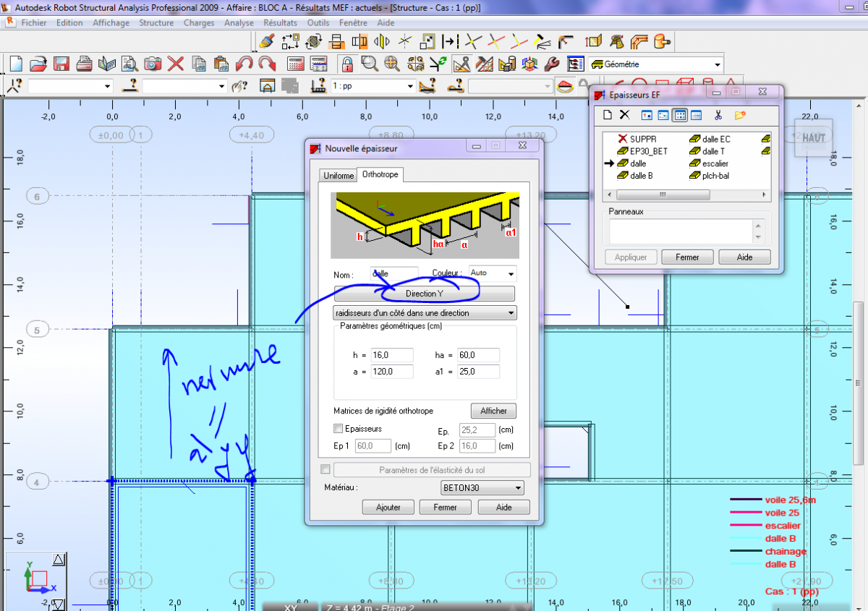Screen dimensions: 868x611
Task: Click the pan view arrows icon
Action: click(392, 64)
